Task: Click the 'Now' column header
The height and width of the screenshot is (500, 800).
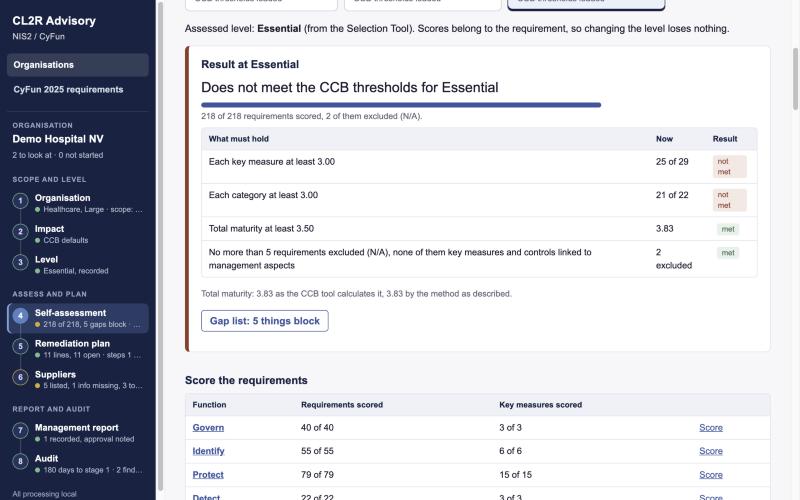Action: (x=664, y=139)
